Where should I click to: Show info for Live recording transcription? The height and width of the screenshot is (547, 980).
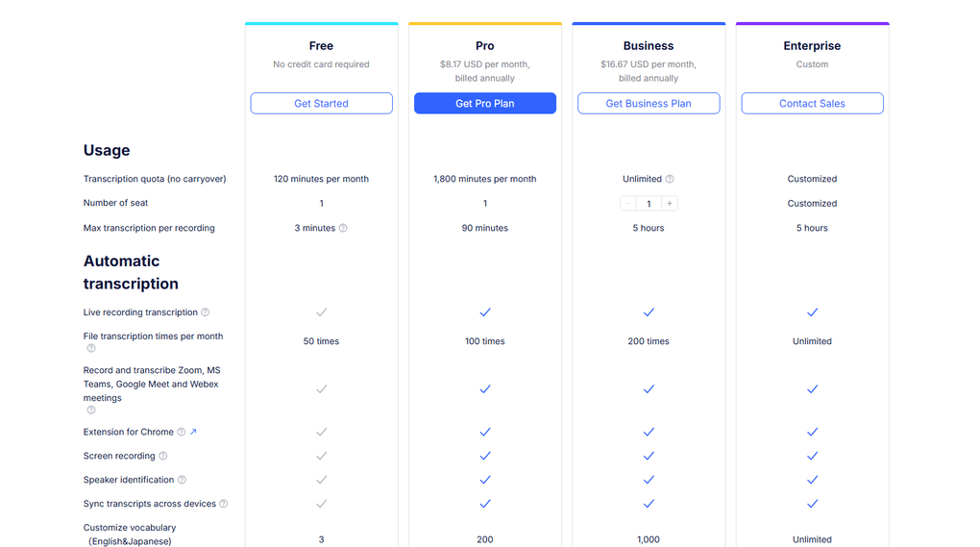(x=205, y=312)
